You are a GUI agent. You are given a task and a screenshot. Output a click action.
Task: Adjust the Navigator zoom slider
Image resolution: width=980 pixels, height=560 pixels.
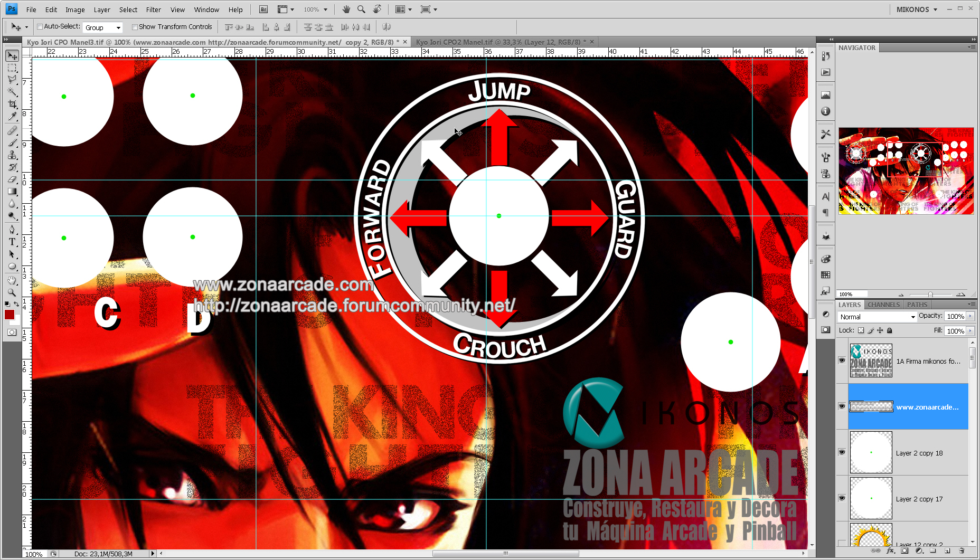click(930, 295)
